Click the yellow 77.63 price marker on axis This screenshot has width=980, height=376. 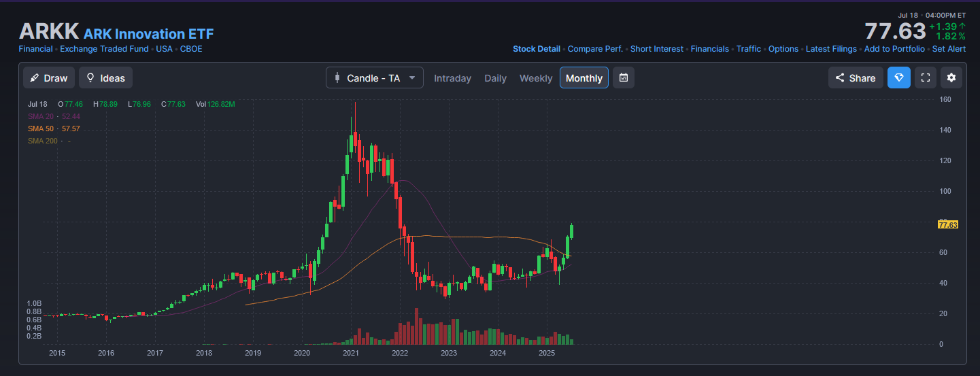click(948, 224)
